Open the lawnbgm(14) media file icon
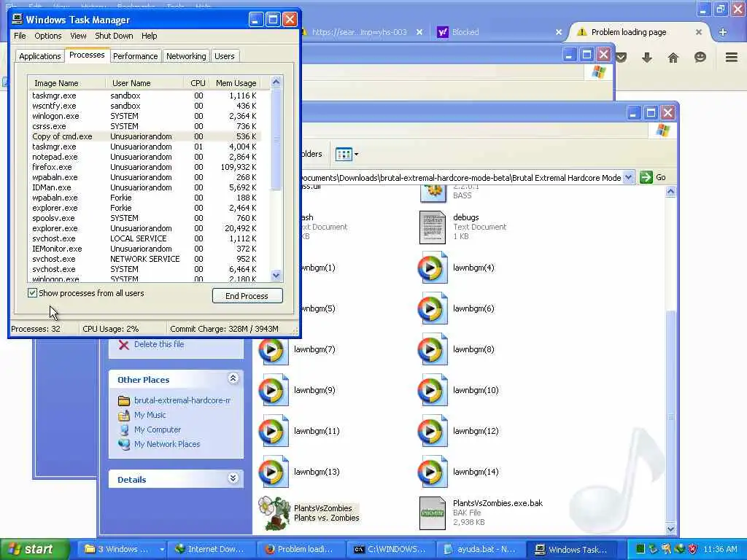Viewport: 747px width, 560px height. click(x=432, y=472)
